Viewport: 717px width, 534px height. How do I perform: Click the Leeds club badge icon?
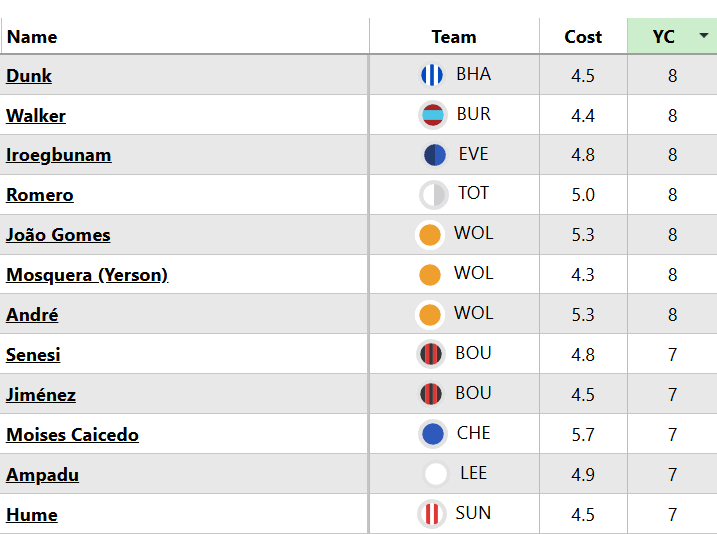click(435, 474)
